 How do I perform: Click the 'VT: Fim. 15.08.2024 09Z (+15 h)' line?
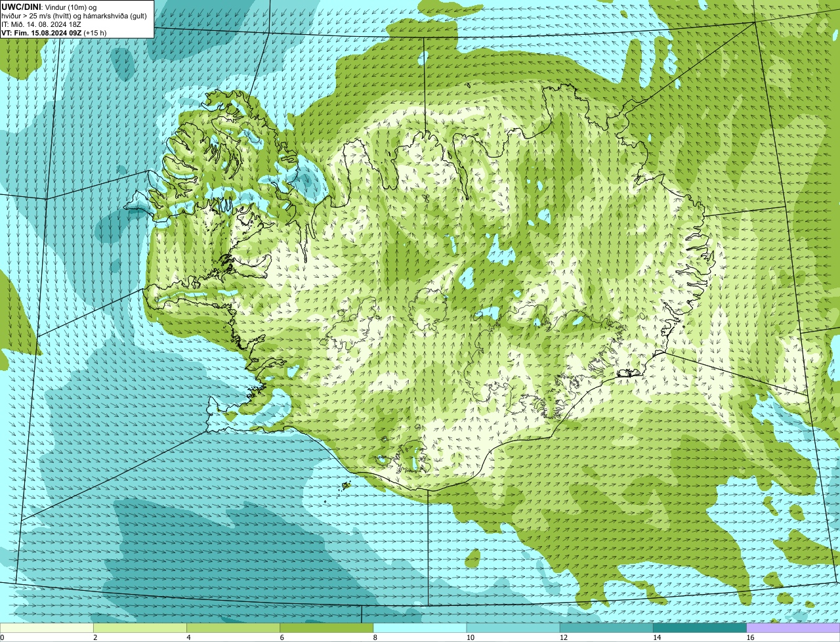[54, 33]
